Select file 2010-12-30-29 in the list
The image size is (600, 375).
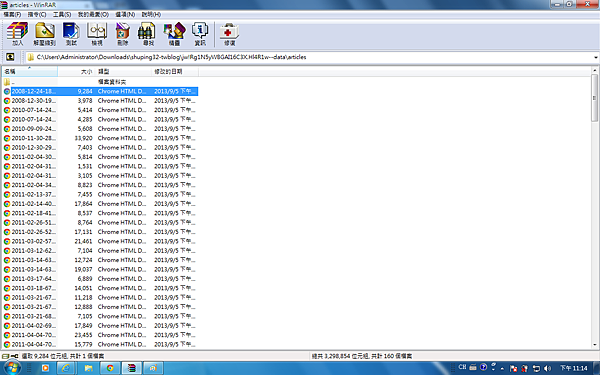tap(100, 148)
